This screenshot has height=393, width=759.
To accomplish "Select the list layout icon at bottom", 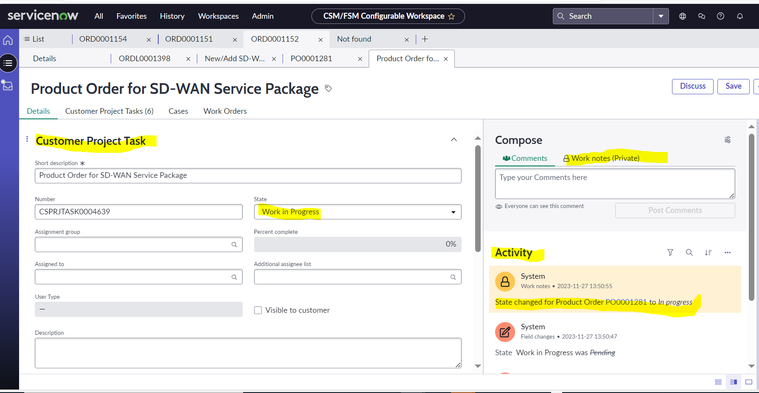I will pyautogui.click(x=718, y=382).
